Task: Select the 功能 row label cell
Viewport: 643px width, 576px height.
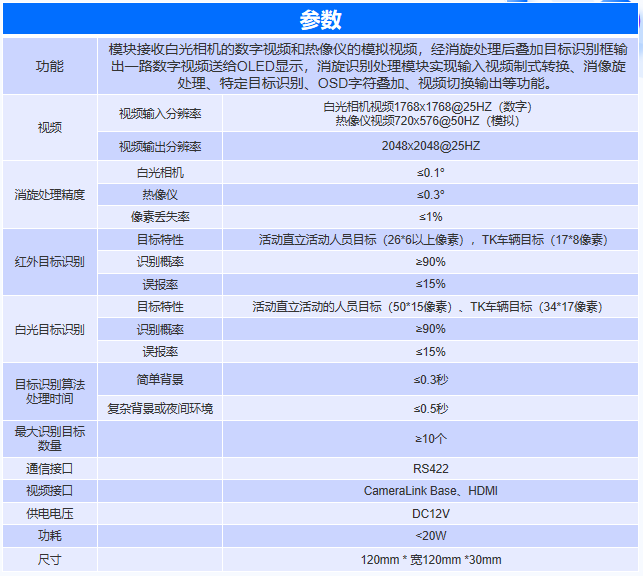Action: pyautogui.click(x=49, y=66)
